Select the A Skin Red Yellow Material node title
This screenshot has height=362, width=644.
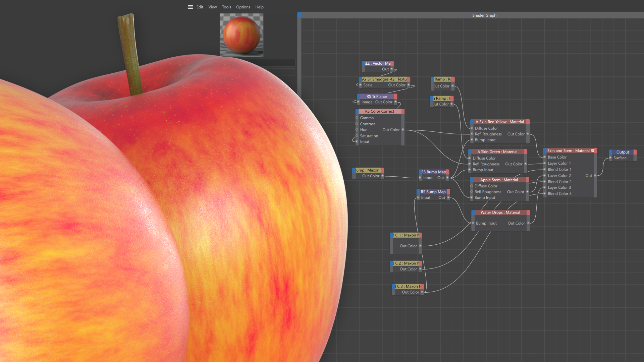499,122
